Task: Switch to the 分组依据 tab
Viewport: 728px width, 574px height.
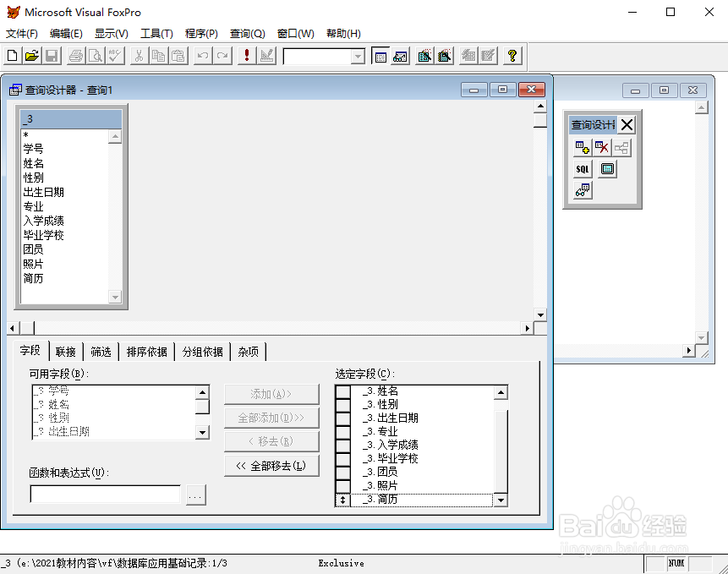Action: (203, 352)
